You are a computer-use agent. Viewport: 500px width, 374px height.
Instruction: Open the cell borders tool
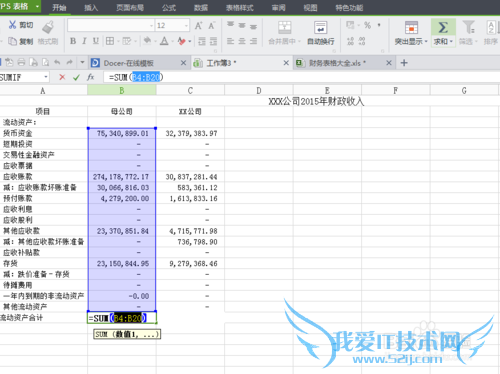click(110, 41)
